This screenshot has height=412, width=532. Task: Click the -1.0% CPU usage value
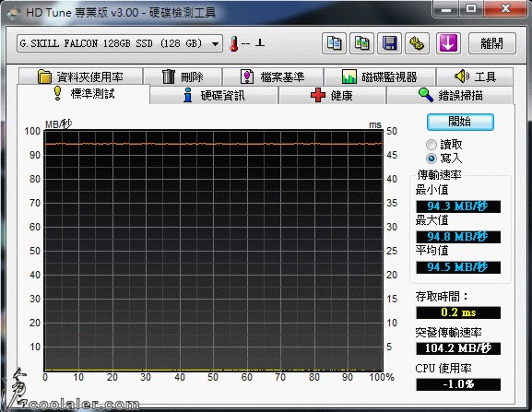pyautogui.click(x=458, y=384)
